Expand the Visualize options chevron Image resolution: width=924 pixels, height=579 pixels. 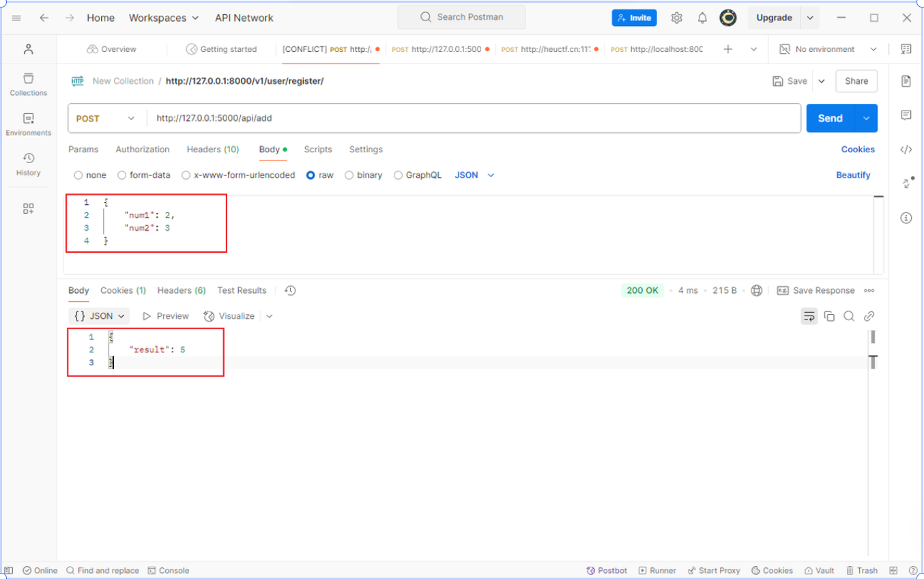click(270, 316)
